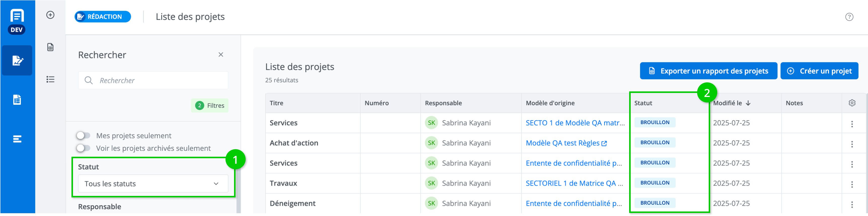Click the left-aligned lines icon in blue sidebar
Image resolution: width=868 pixels, height=216 pixels.
pyautogui.click(x=17, y=139)
